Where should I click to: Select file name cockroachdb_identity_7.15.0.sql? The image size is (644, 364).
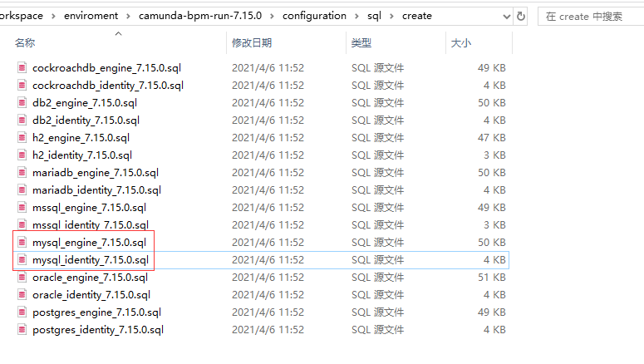tap(108, 85)
